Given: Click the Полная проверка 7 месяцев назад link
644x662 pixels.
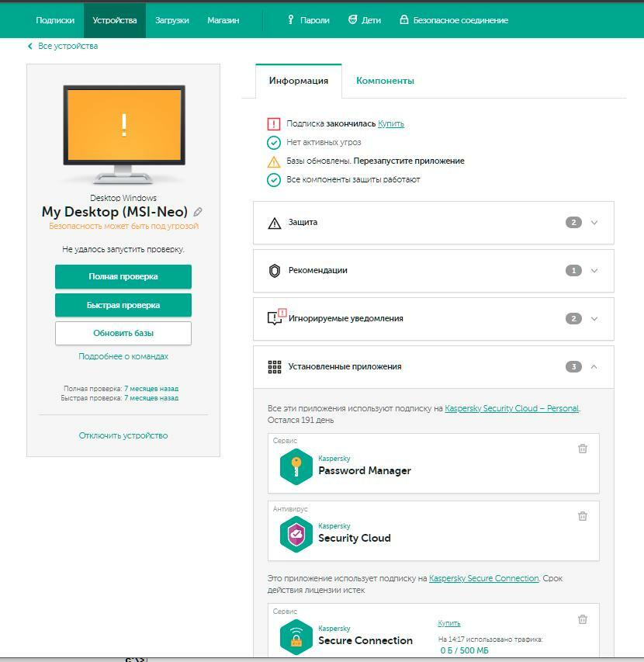Looking at the screenshot, I should [x=151, y=388].
